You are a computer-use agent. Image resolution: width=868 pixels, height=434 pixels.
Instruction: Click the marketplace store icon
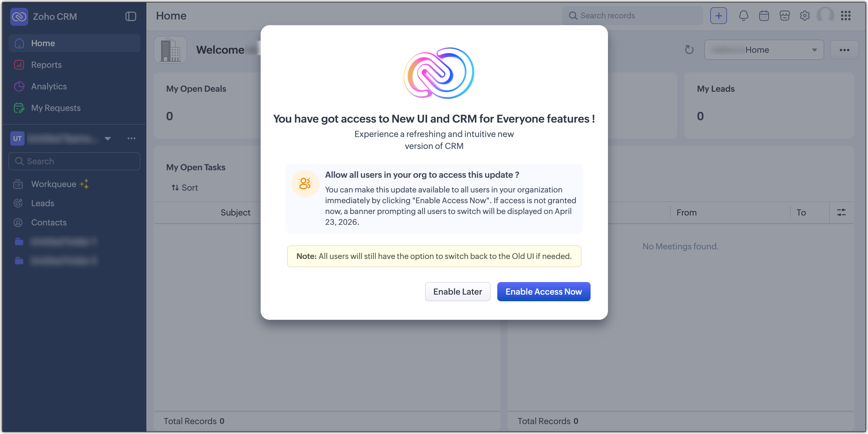784,16
